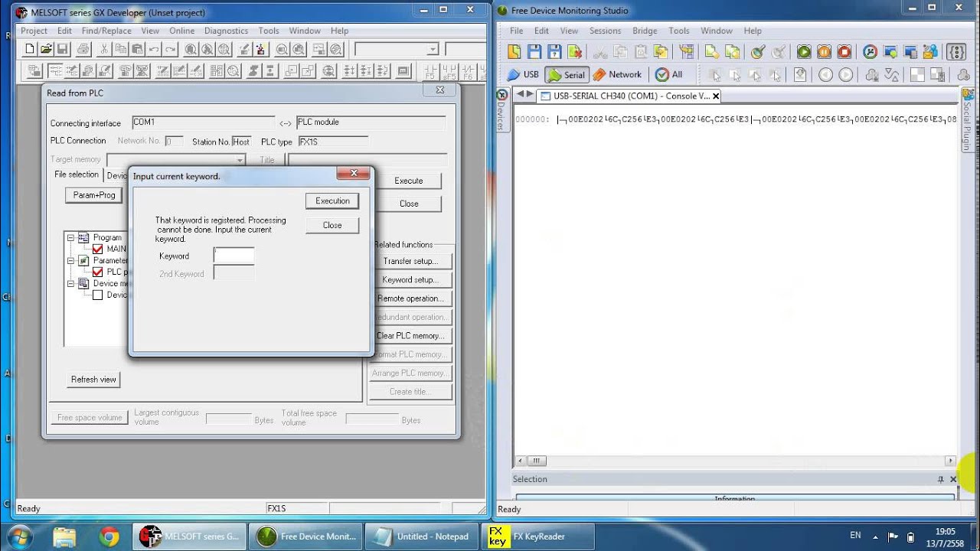980x551 pixels.
Task: Click the Clear PLC memory button
Action: (x=410, y=336)
